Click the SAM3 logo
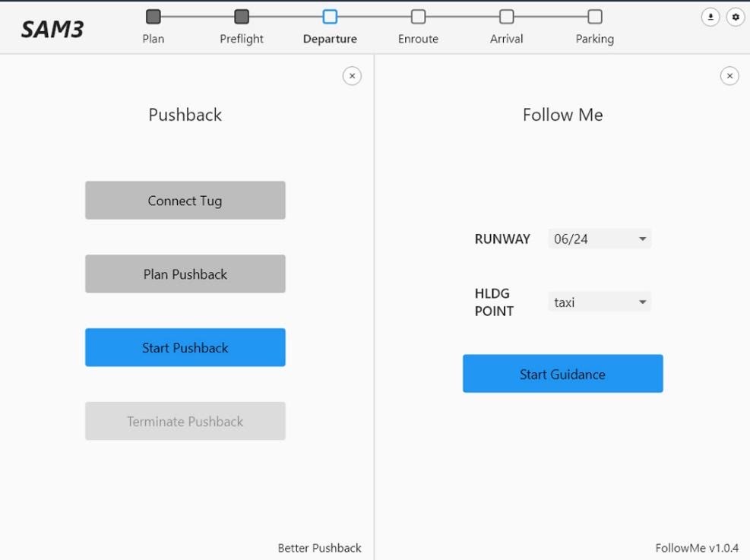The width and height of the screenshot is (750, 560). click(x=52, y=30)
